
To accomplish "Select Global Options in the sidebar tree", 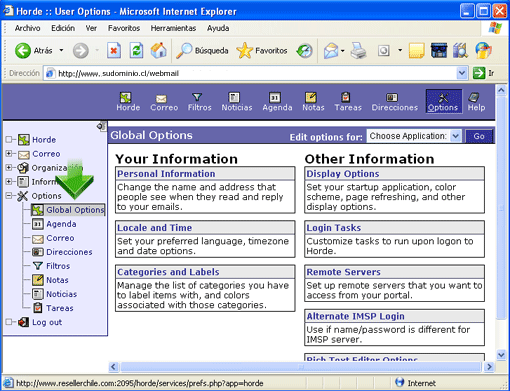I will pos(68,210).
